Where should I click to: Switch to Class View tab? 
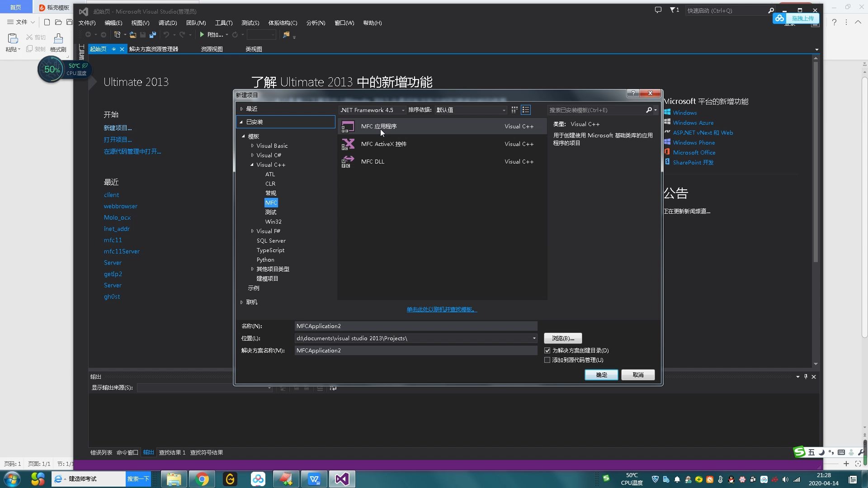pyautogui.click(x=254, y=49)
